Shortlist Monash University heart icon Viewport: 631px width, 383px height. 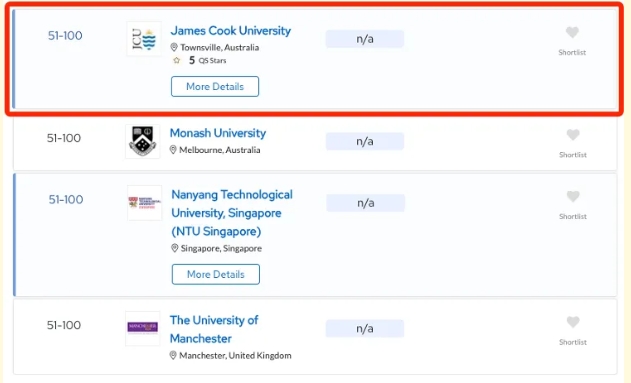click(573, 135)
